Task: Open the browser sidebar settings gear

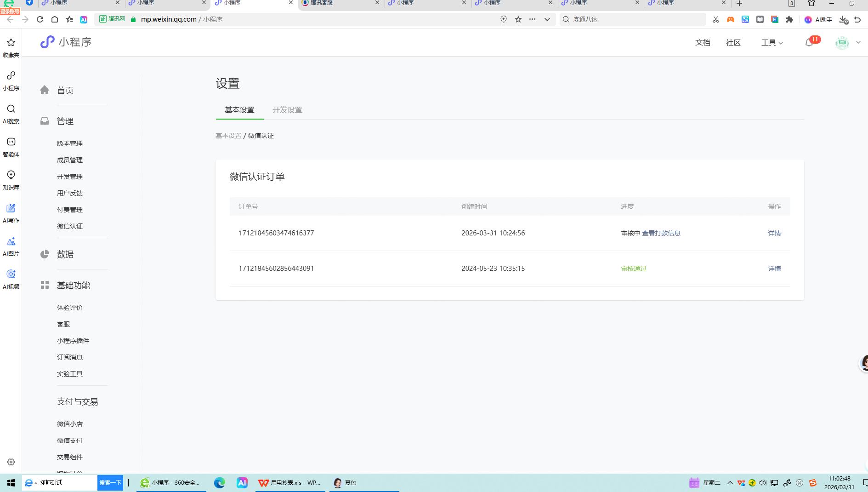Action: coord(11,462)
